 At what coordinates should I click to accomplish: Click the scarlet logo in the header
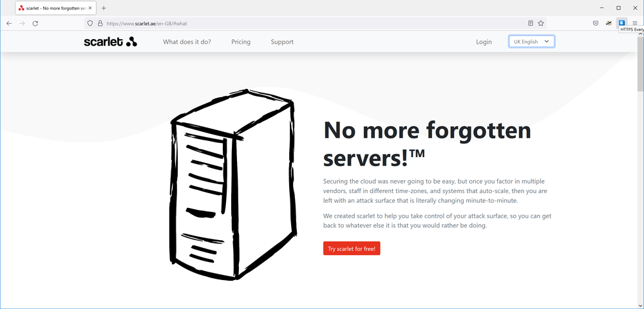(x=111, y=41)
